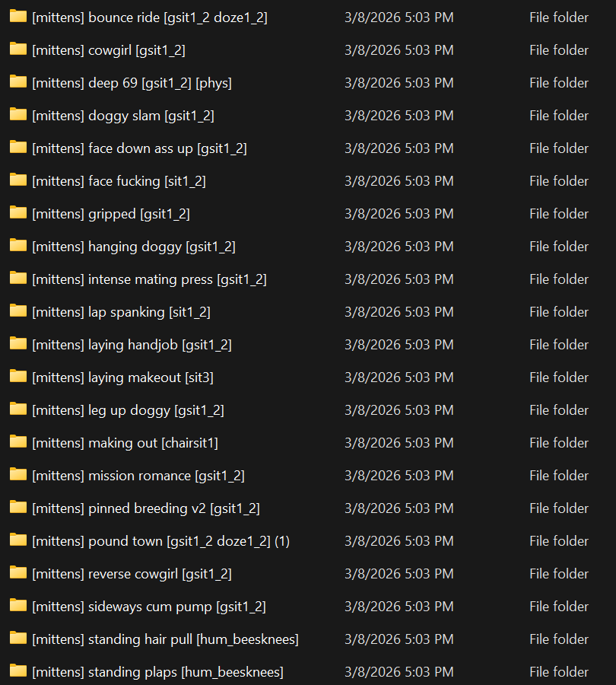Click name 'lap spanking [sit1_2]'
The height and width of the screenshot is (685, 616).
click(x=149, y=312)
